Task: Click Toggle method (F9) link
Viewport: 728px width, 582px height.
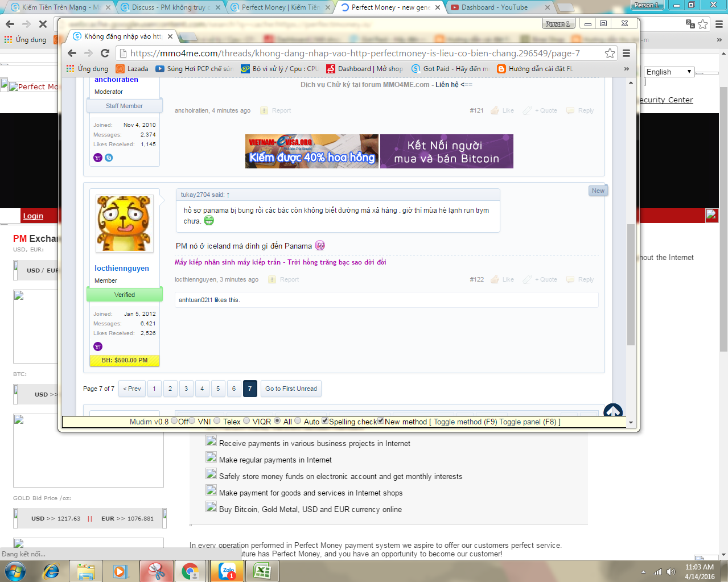Action: click(x=465, y=422)
